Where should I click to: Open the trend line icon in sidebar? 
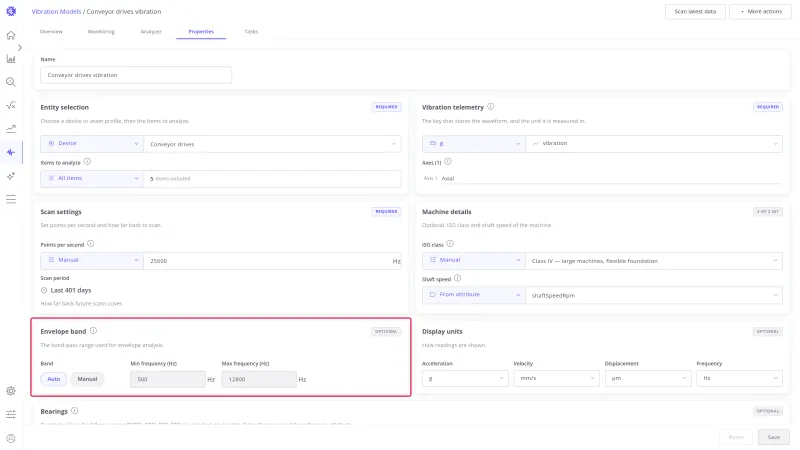(11, 129)
